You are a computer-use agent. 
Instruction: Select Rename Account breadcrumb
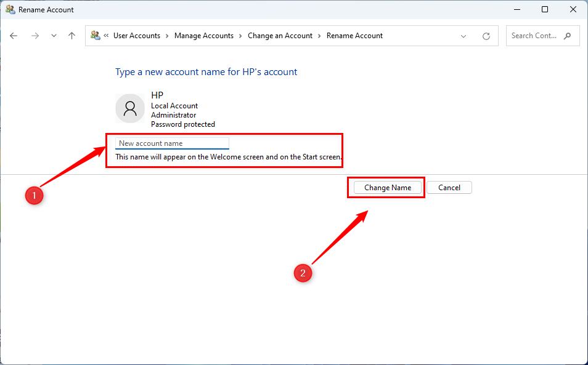tap(354, 36)
